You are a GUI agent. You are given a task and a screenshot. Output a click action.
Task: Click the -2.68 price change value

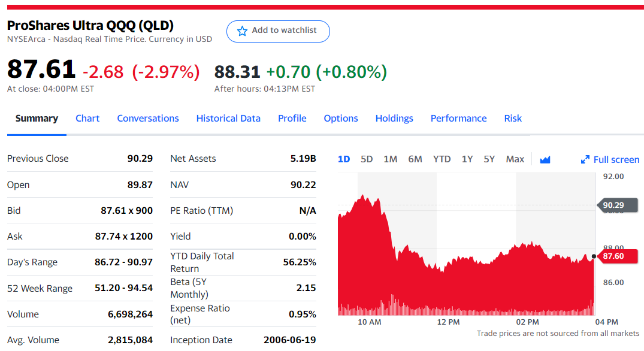103,72
